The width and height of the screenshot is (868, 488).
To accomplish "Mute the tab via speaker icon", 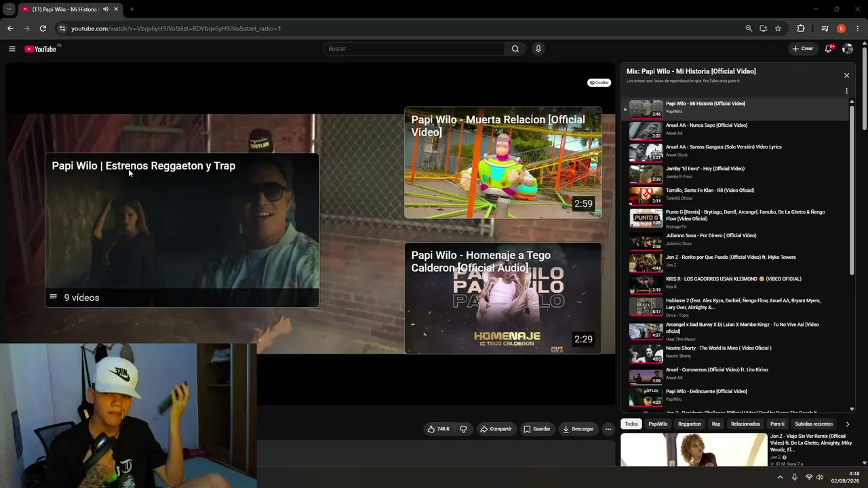I will pyautogui.click(x=106, y=9).
